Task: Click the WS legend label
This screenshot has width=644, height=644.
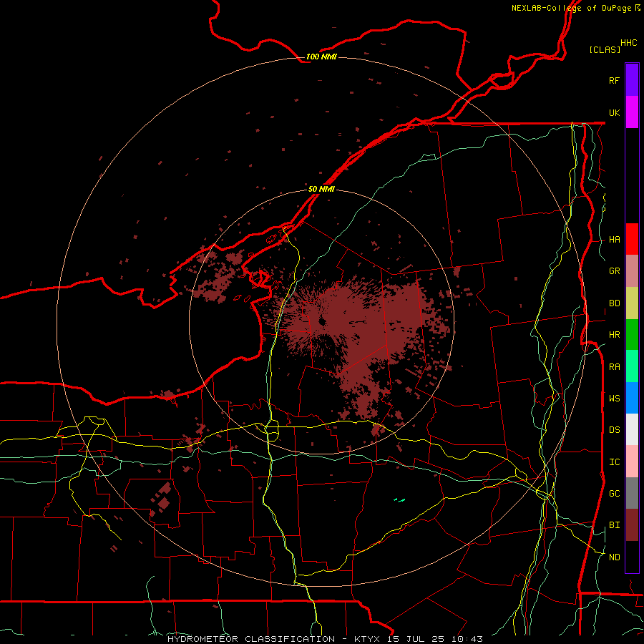Action: (x=614, y=398)
